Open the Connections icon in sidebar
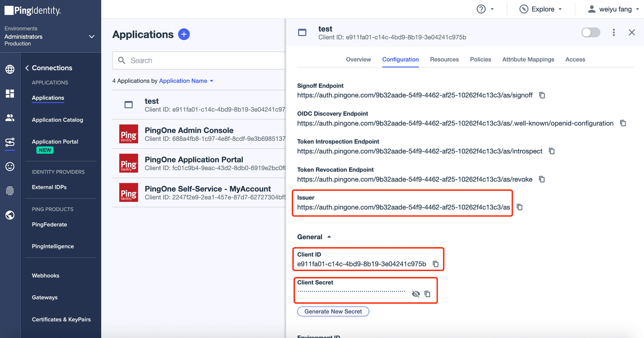Viewport: 644px width, 338px height. coord(10,142)
